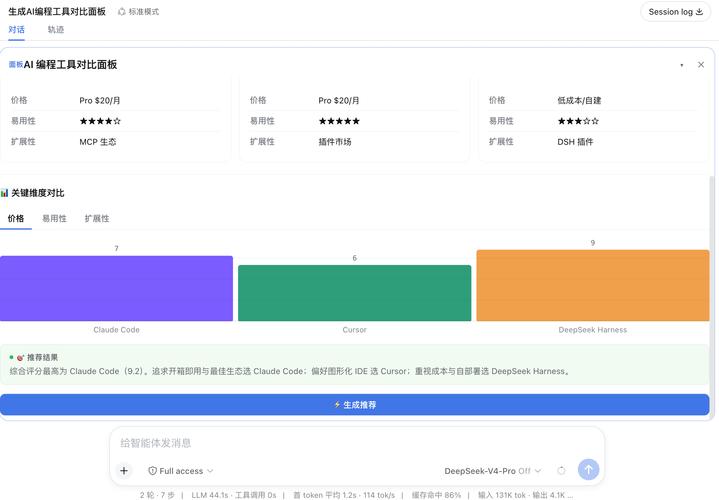Click the 'Cursor' chart axis label

(354, 330)
